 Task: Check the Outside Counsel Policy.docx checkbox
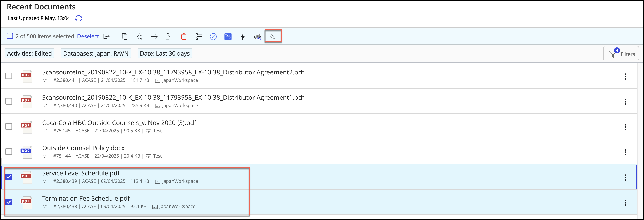coord(9,152)
